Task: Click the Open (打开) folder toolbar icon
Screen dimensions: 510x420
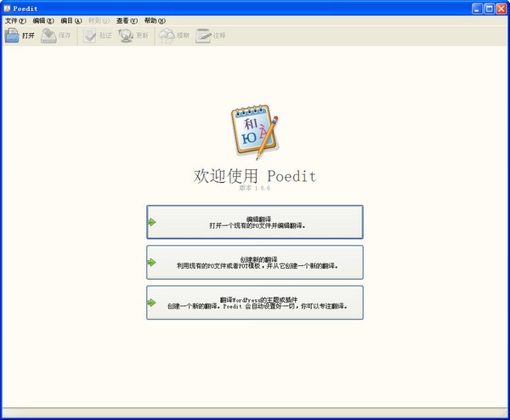Action: pos(12,36)
